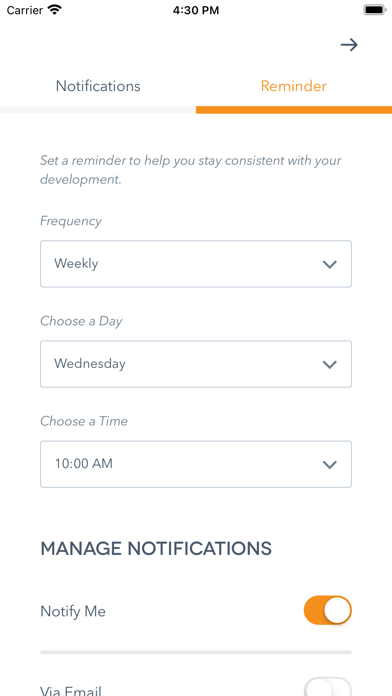Open the Choose a Day dropdown

click(196, 364)
